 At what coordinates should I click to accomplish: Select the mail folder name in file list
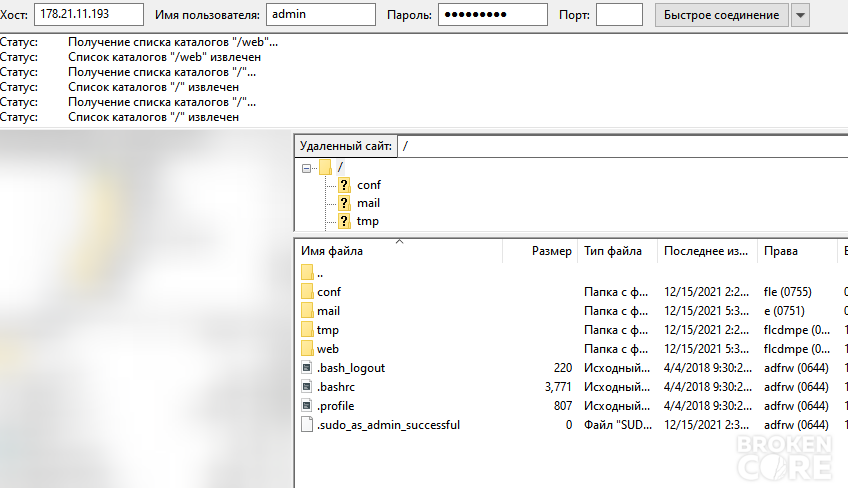328,311
